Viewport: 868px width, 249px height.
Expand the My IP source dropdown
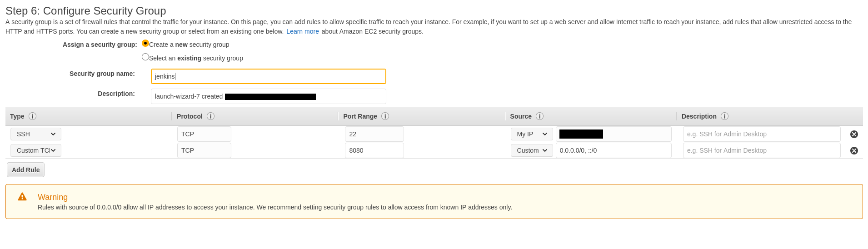pos(531,134)
